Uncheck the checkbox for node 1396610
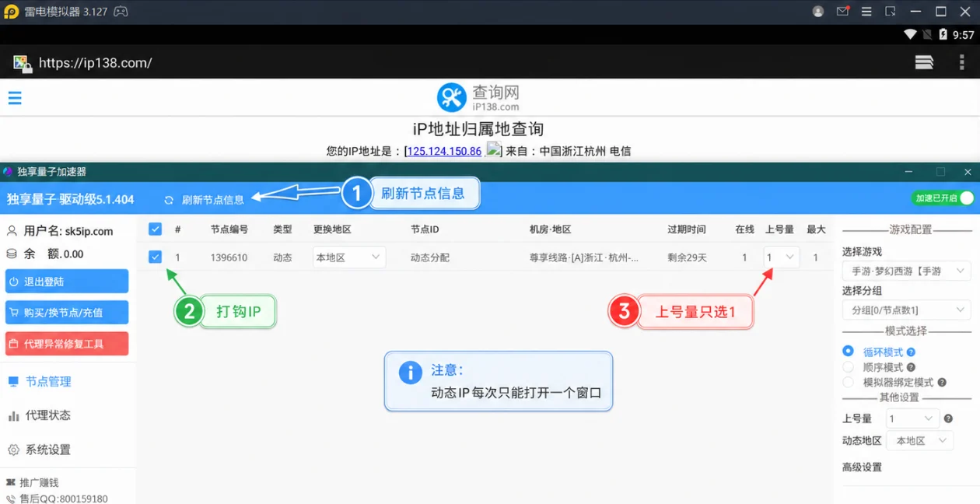 point(155,257)
